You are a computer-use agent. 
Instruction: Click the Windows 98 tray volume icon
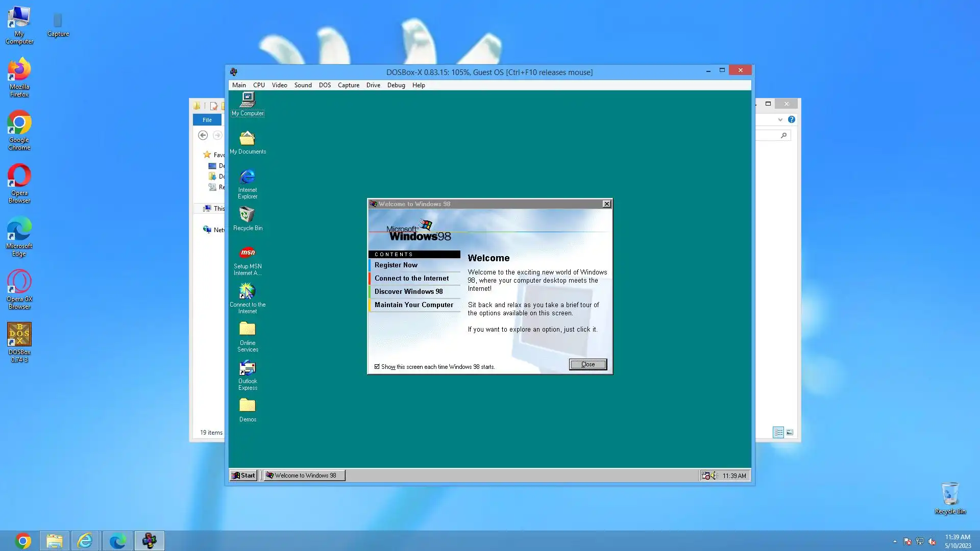(714, 475)
